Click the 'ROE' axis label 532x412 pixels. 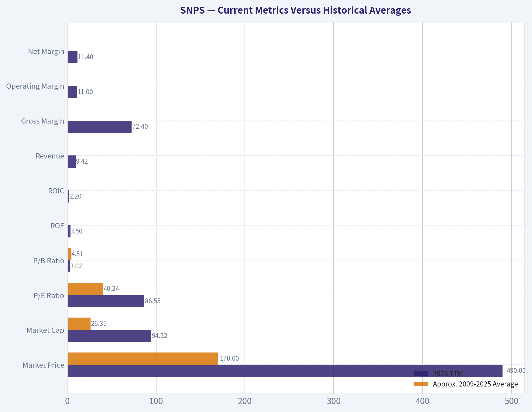point(57,226)
